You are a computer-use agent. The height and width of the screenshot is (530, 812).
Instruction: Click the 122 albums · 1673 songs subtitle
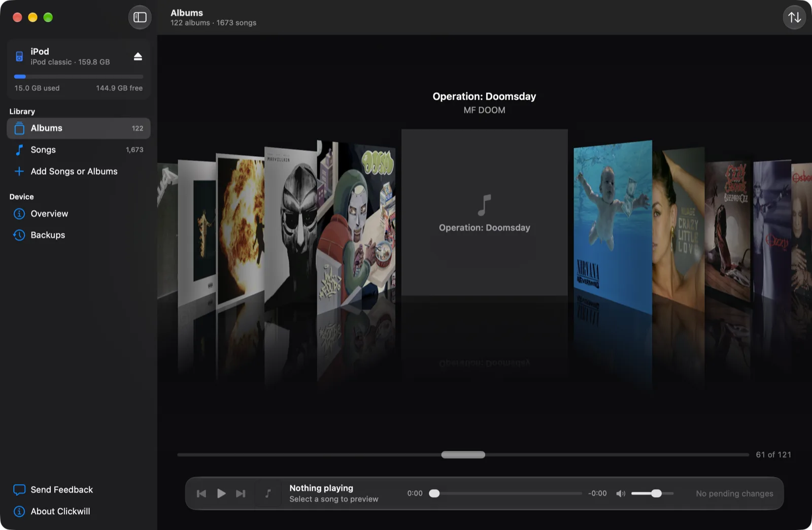pos(213,23)
